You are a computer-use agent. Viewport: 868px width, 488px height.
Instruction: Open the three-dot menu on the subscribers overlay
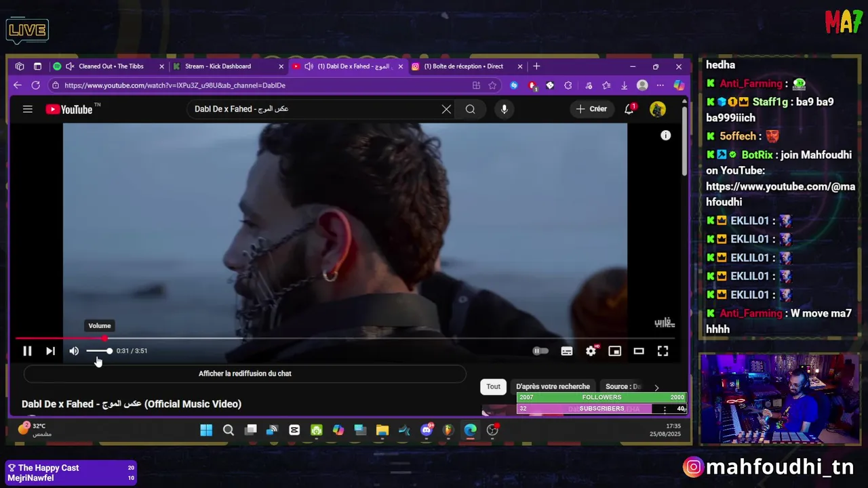665,409
